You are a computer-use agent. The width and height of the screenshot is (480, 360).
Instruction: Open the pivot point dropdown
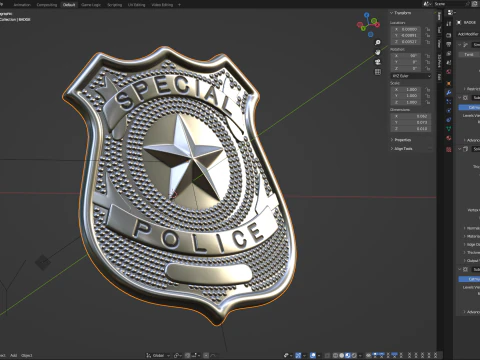(x=177, y=355)
